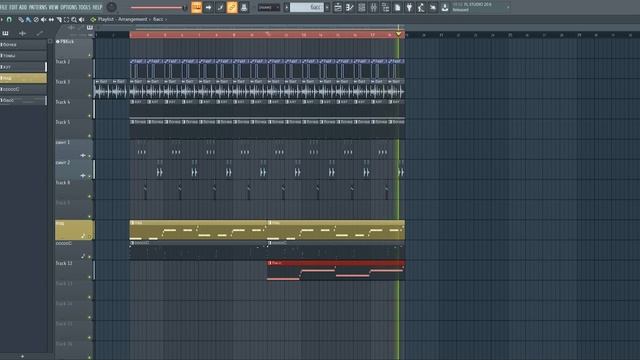
Task: Choose the Select tool
Action: click(x=66, y=19)
